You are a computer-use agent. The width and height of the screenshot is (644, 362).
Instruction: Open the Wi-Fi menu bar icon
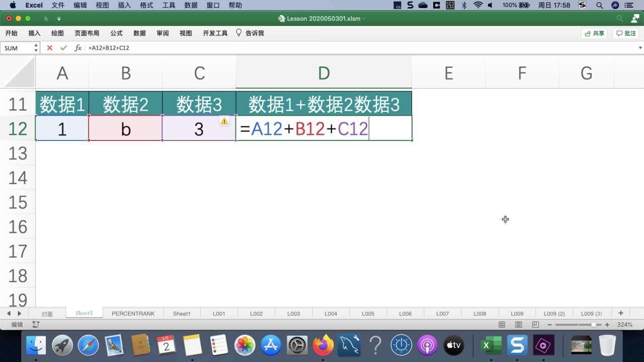477,5
